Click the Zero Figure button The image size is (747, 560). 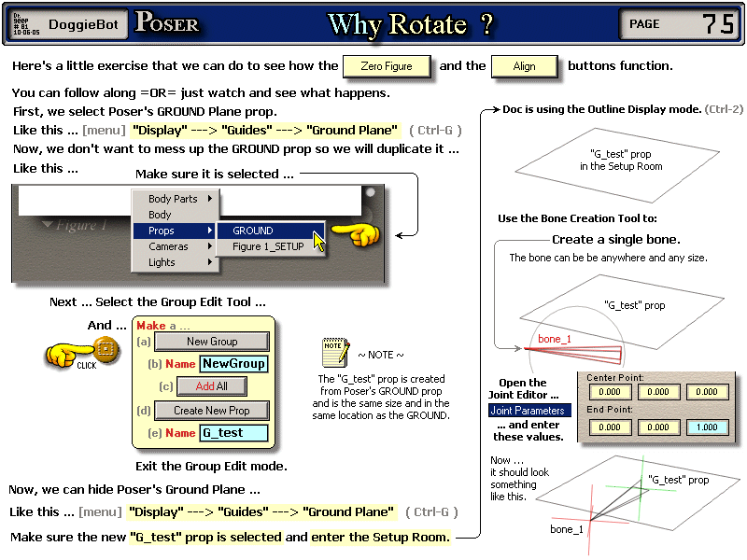click(x=387, y=66)
